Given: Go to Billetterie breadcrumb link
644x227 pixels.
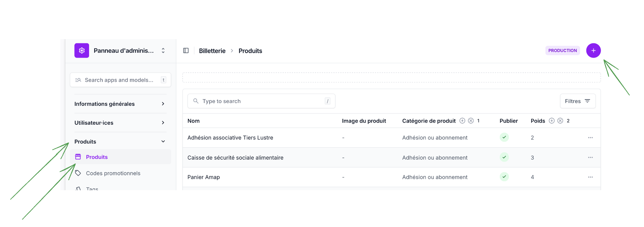Looking at the screenshot, I should pyautogui.click(x=212, y=51).
